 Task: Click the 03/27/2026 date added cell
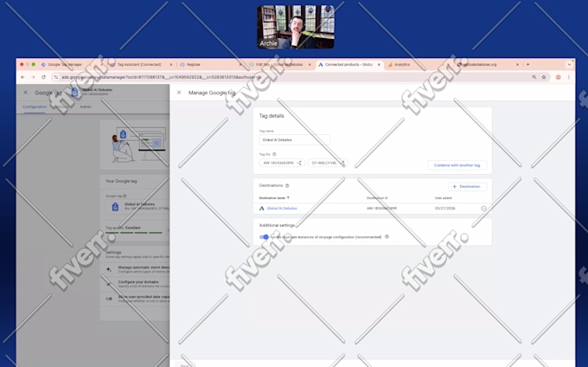click(445, 209)
